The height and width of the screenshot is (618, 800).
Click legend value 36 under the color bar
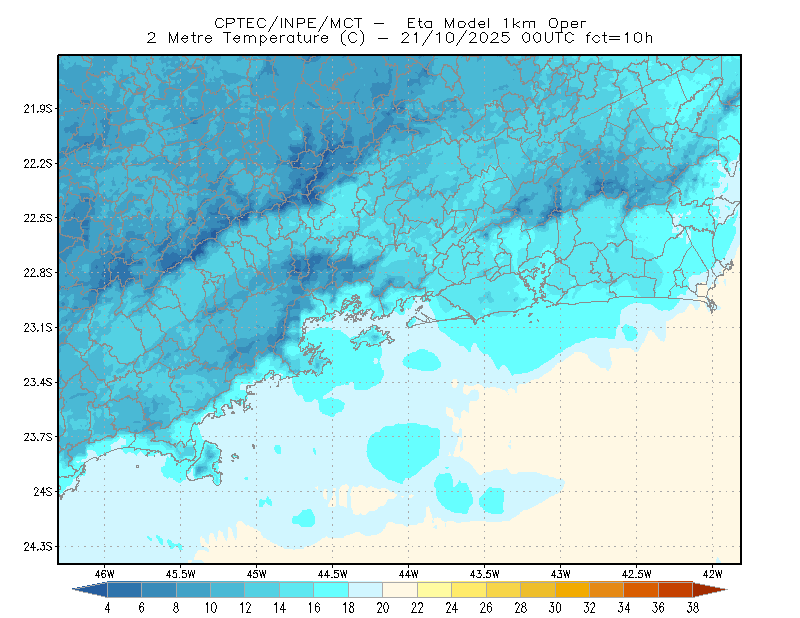pyautogui.click(x=658, y=608)
